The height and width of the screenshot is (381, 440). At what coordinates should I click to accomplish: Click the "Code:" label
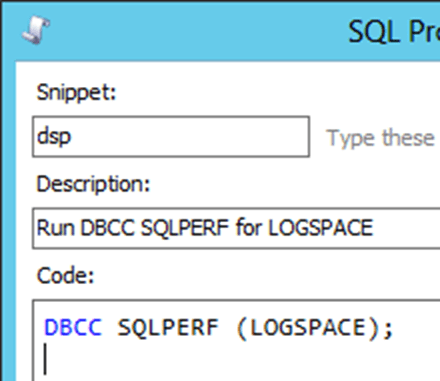(65, 276)
